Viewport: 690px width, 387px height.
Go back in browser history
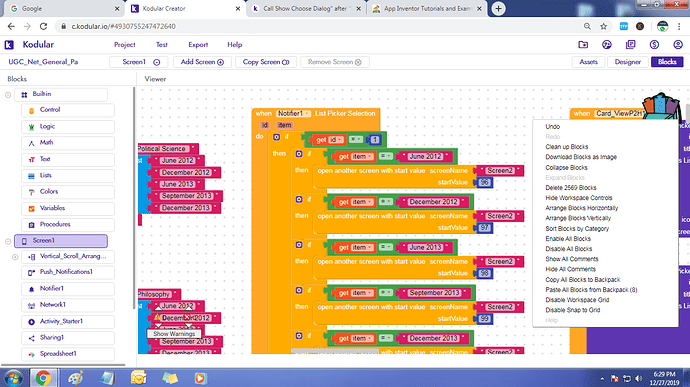11,26
